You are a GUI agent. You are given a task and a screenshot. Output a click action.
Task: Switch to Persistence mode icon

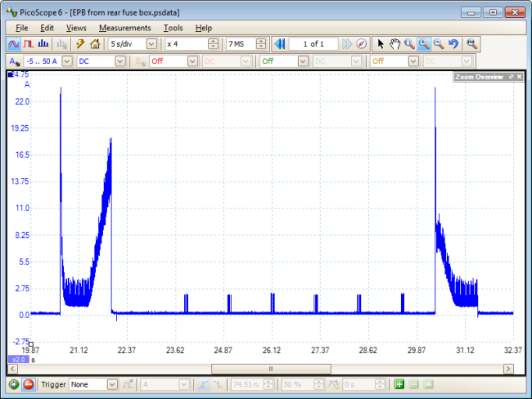[29, 44]
